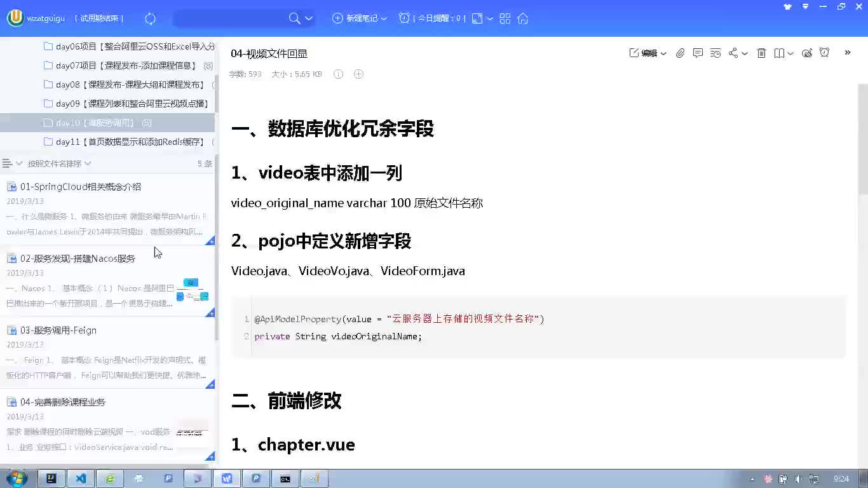The height and width of the screenshot is (488, 868).
Task: Click the 试用期结束 trial notice
Action: 99,18
